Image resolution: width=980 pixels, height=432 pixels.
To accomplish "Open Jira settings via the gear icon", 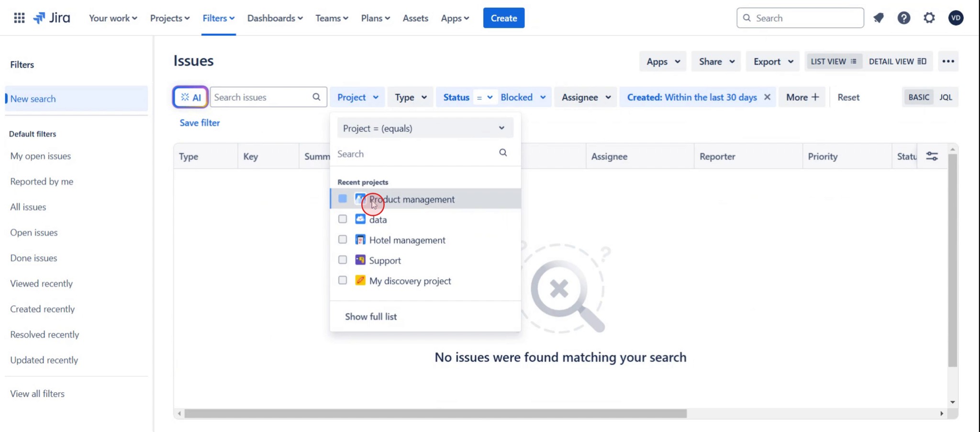I will (x=929, y=18).
